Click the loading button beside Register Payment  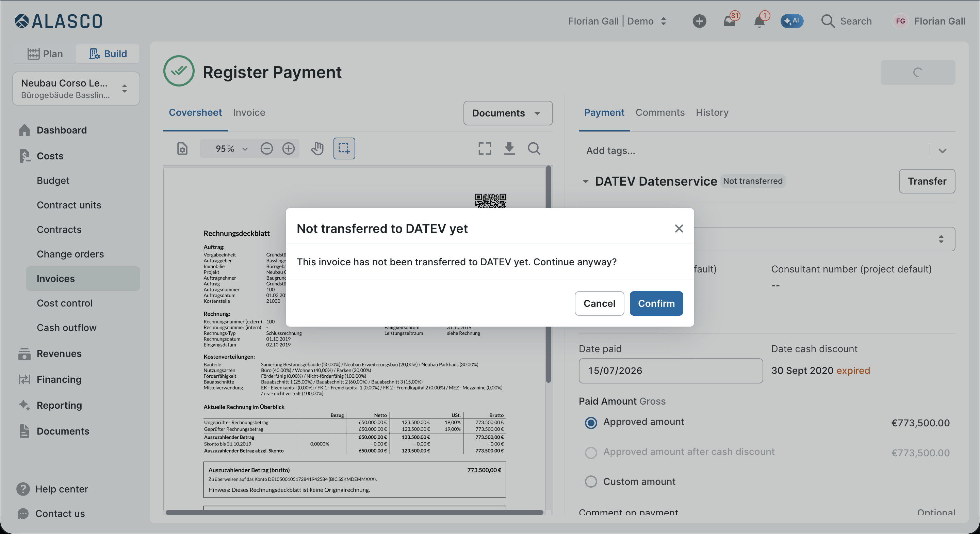917,72
